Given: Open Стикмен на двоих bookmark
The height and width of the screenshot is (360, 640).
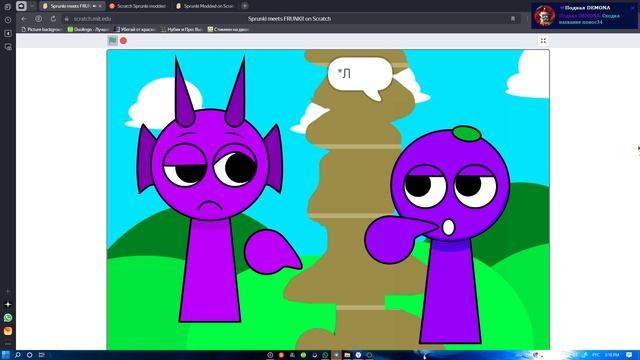Looking at the screenshot, I should [x=229, y=29].
